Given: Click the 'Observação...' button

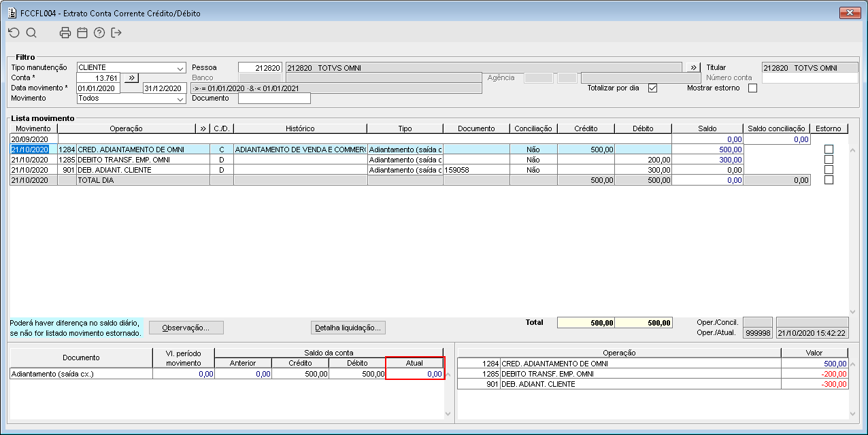Looking at the screenshot, I should click(x=186, y=328).
